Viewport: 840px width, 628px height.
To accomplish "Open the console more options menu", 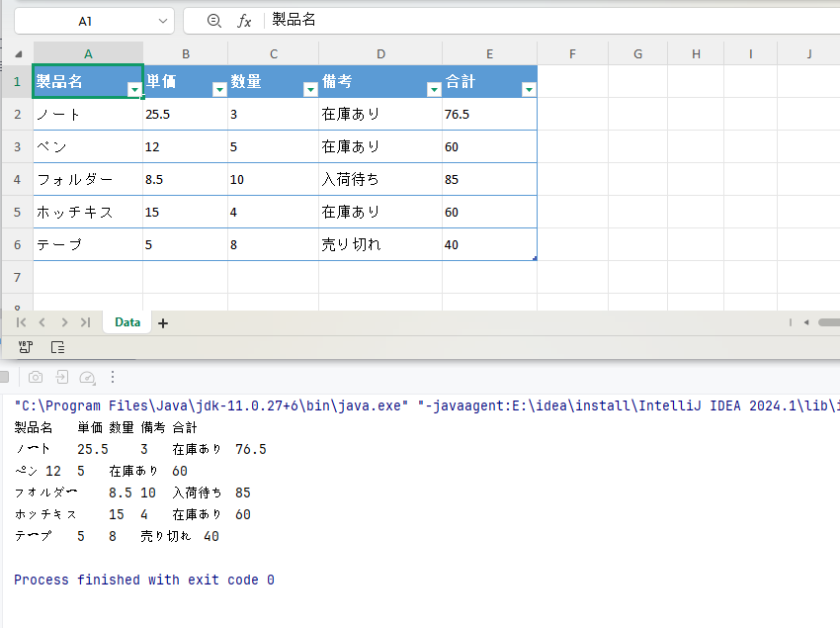I will (x=113, y=377).
